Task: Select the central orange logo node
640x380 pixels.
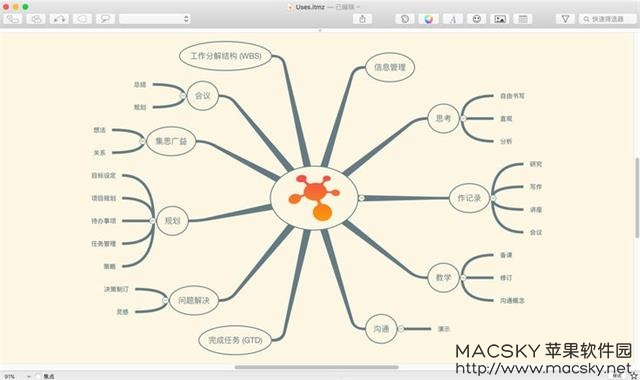Action: pyautogui.click(x=314, y=198)
